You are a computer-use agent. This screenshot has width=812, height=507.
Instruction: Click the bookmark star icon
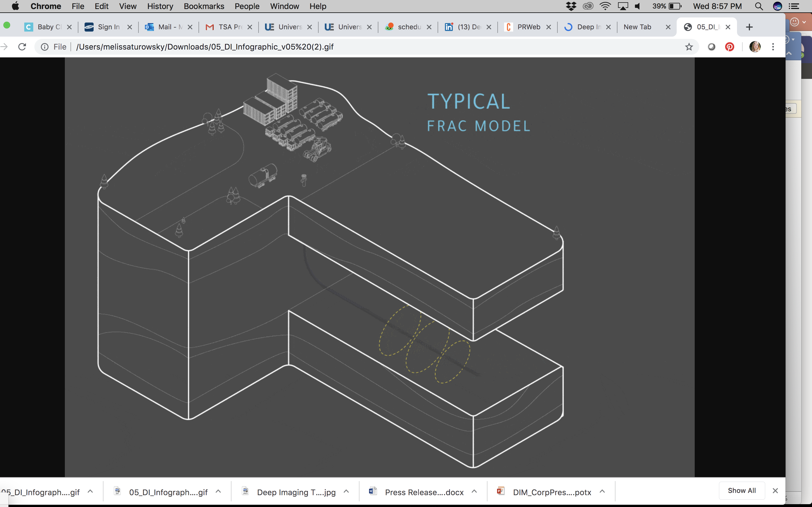click(689, 47)
